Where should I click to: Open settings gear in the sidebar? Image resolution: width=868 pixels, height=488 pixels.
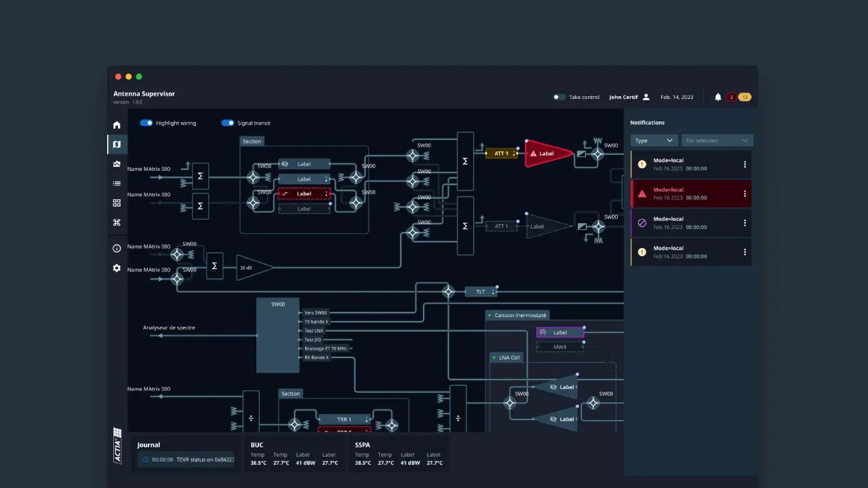pyautogui.click(x=117, y=268)
